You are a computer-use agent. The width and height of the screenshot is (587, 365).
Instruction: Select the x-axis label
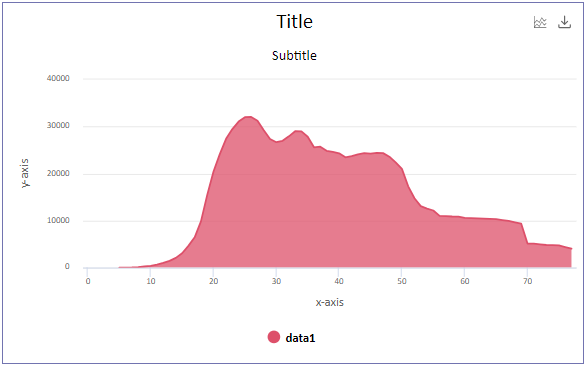point(329,302)
